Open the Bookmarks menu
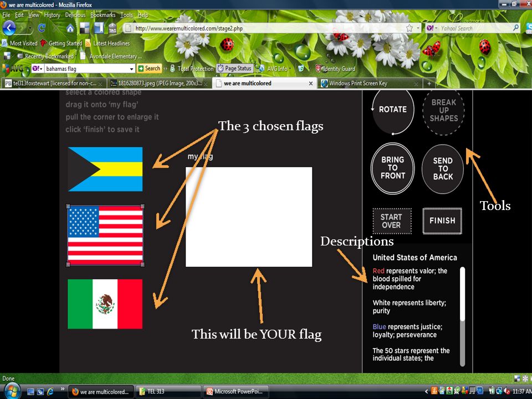 pos(103,15)
